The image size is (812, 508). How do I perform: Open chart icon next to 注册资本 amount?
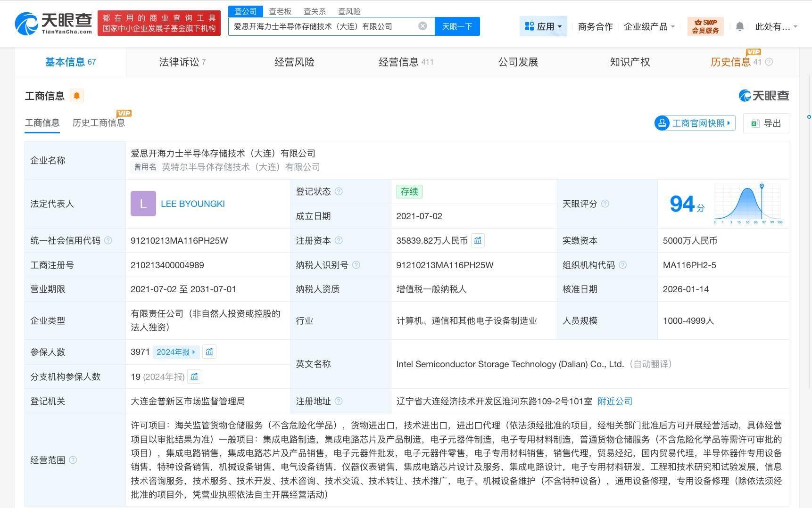click(x=478, y=240)
